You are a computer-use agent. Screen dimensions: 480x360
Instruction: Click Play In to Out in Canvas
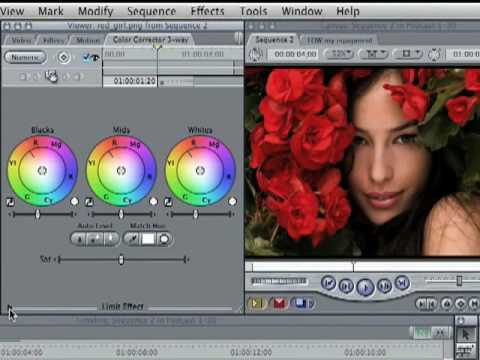(346, 286)
